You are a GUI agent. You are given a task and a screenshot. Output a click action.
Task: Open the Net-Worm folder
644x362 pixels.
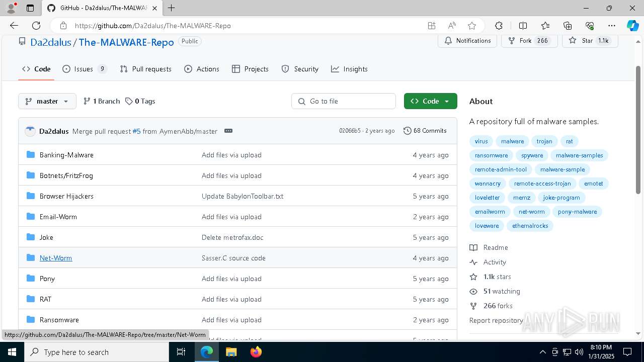click(x=56, y=258)
